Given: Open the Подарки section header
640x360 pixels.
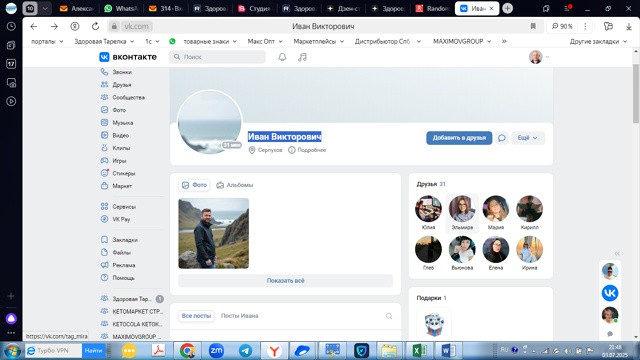Looking at the screenshot, I should (431, 298).
